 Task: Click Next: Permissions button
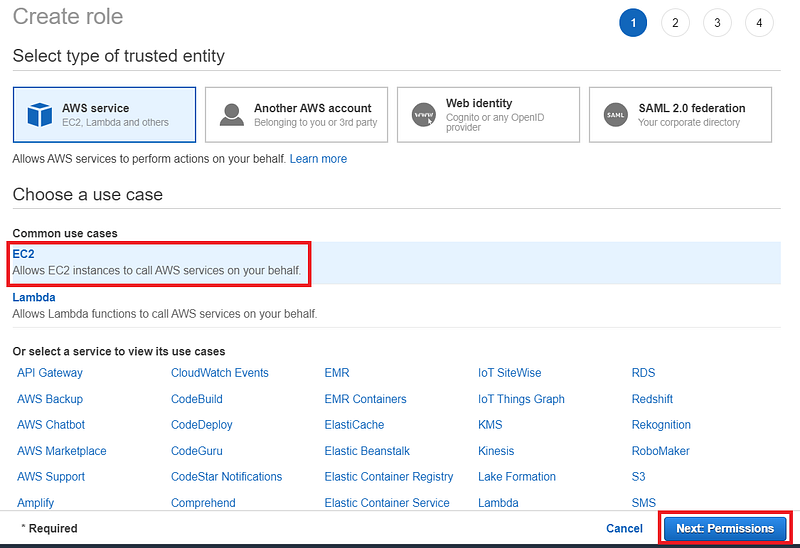725,528
